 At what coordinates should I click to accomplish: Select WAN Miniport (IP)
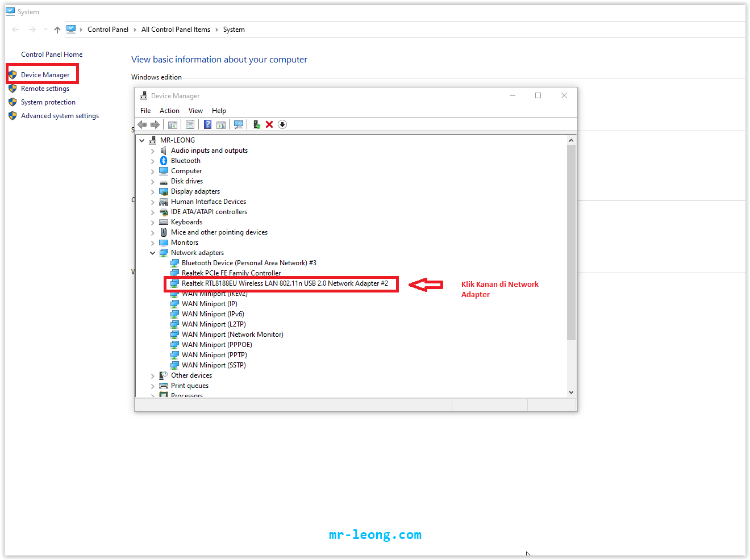click(209, 304)
